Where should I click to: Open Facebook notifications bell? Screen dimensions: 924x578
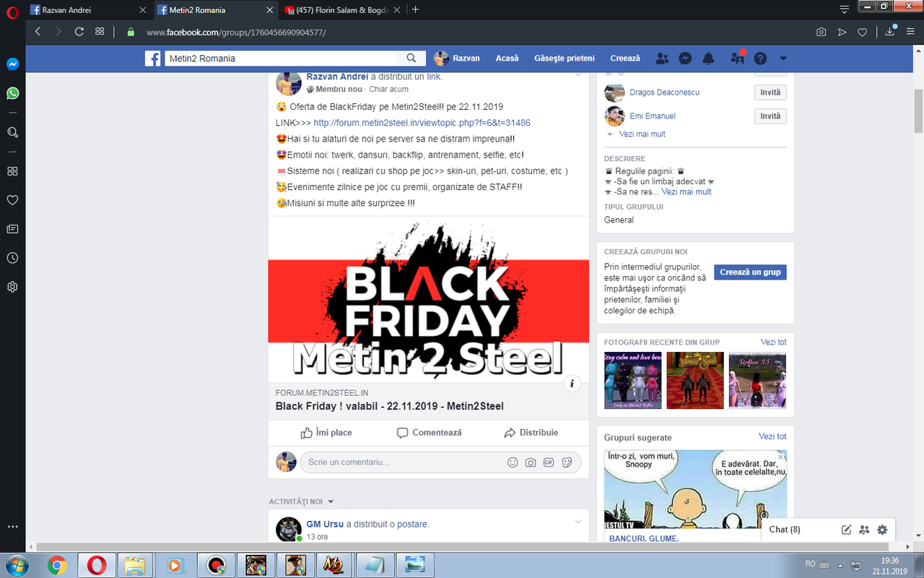pos(709,59)
